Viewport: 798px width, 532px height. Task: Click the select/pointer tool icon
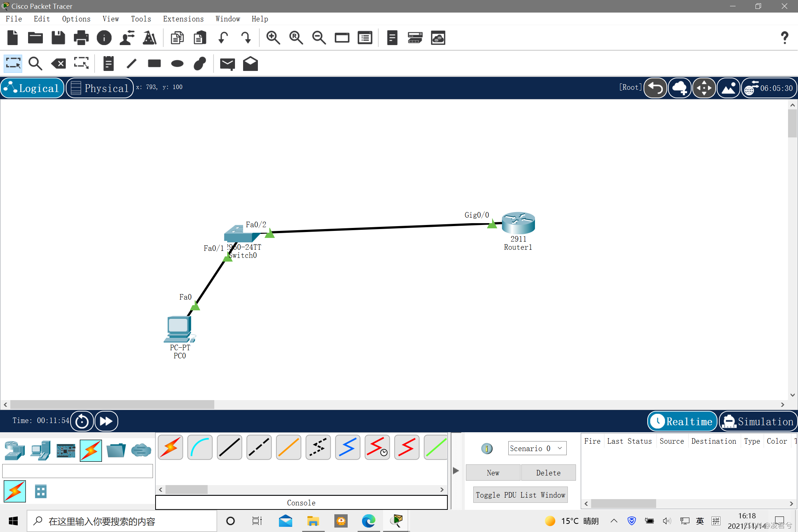[13, 64]
